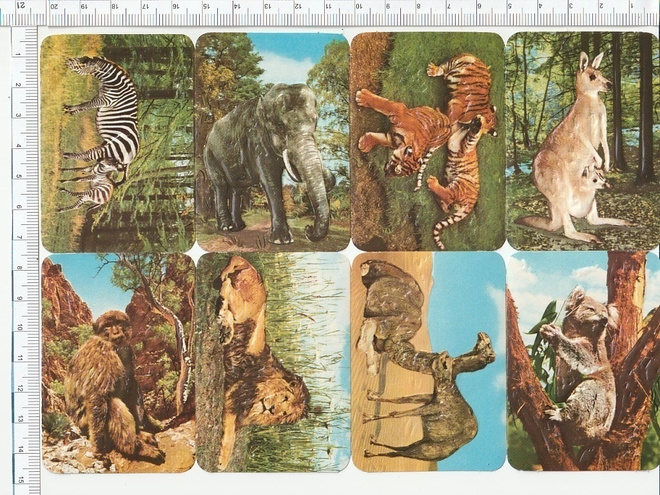
Task: Click the elephant's white tusk
Action: [x=290, y=165]
